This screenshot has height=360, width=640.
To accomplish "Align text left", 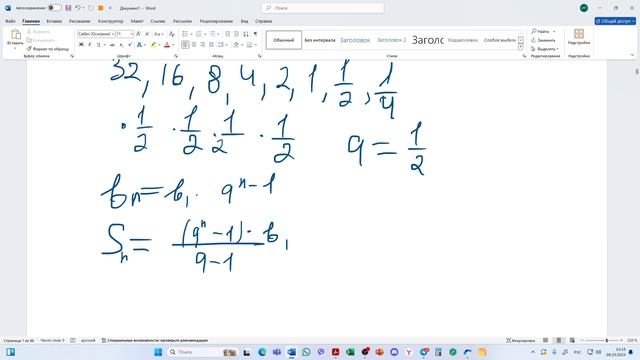I will 185,44.
